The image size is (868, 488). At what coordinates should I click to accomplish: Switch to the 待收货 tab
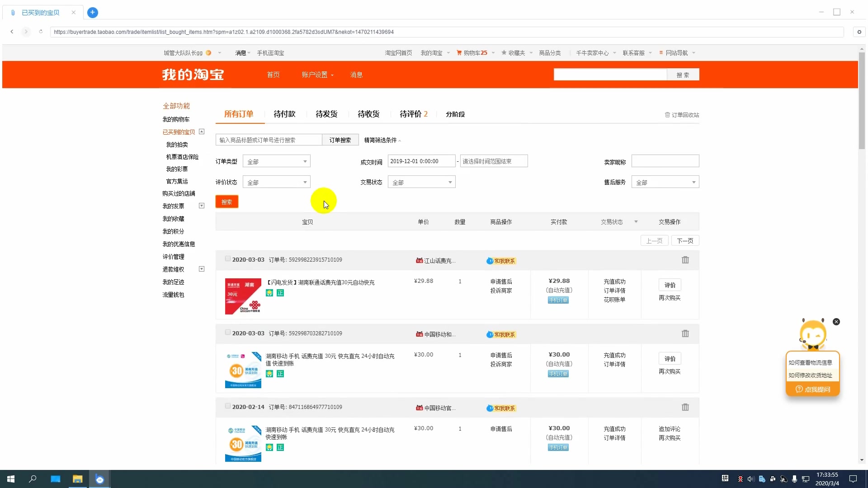[368, 114]
